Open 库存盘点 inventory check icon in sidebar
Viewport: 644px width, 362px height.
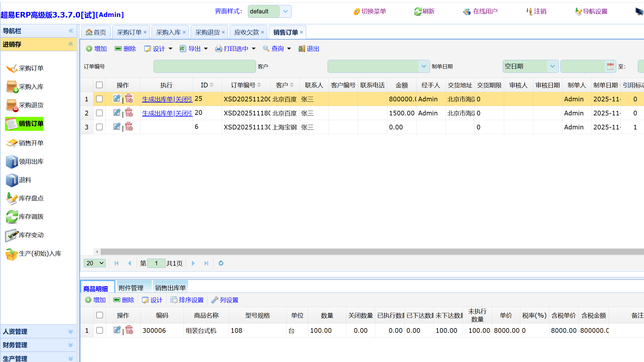[x=12, y=198]
